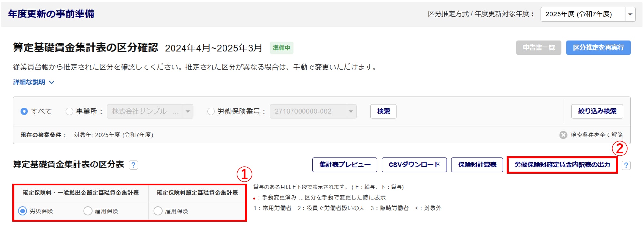
Task: Open the 集計表プレビュー preview
Action: point(344,165)
